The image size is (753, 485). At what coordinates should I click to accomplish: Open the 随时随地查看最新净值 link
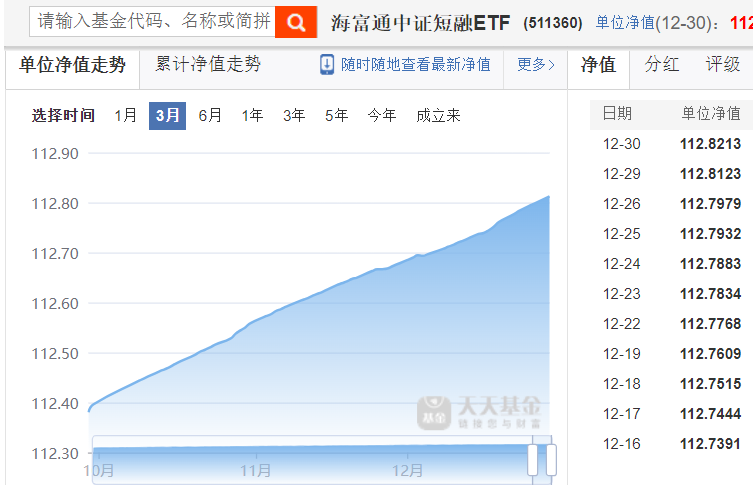point(416,64)
